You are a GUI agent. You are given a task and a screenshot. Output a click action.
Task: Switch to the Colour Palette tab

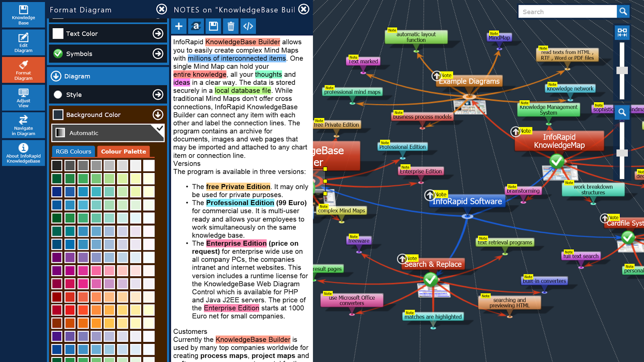[x=124, y=151]
